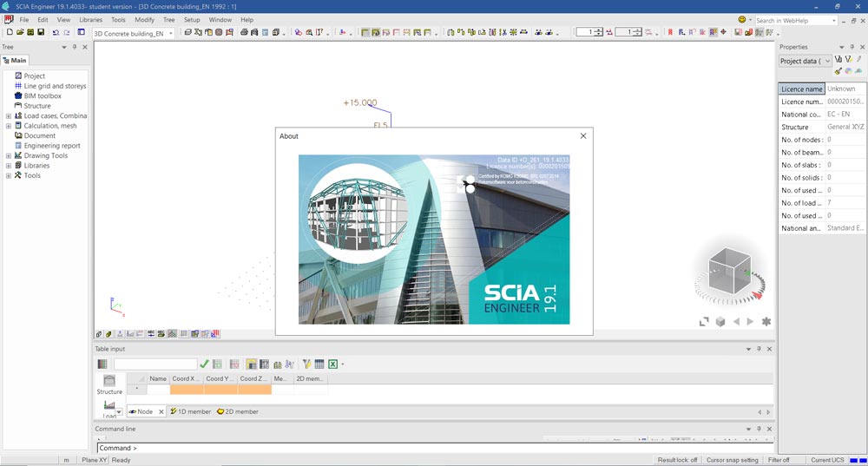The height and width of the screenshot is (466, 868).
Task: Click the Save floppy disk icon
Action: click(x=41, y=33)
